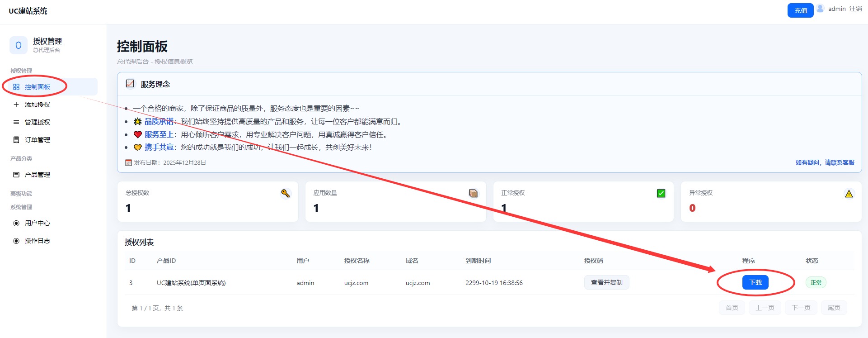Viewport: 868px width, 338px height.
Task: Go to 管理授权 page
Action: (x=52, y=122)
